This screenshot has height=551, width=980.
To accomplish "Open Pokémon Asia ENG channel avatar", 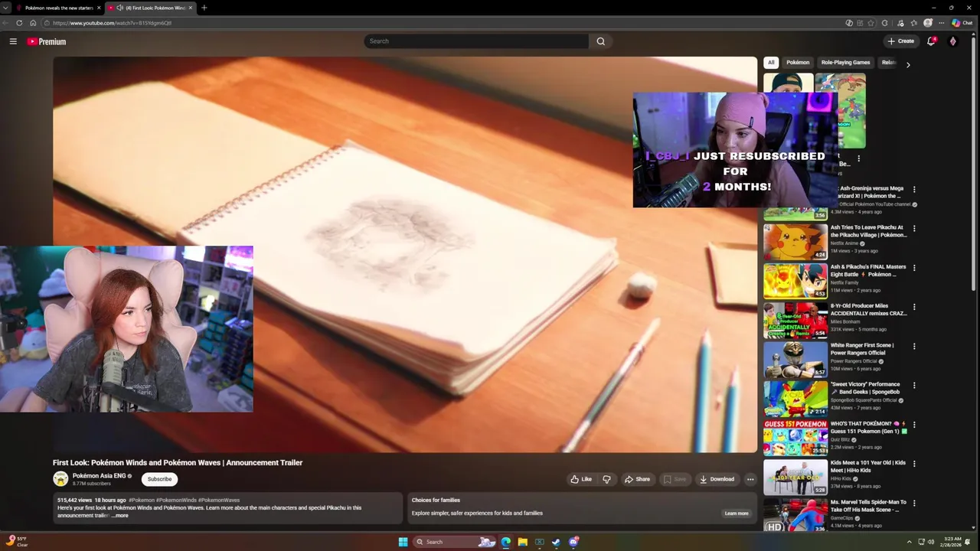I will [60, 479].
